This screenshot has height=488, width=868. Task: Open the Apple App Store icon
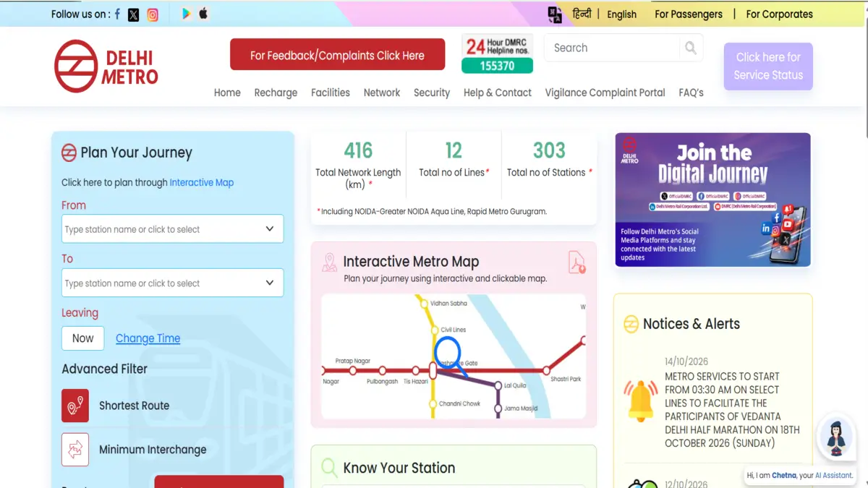203,13
